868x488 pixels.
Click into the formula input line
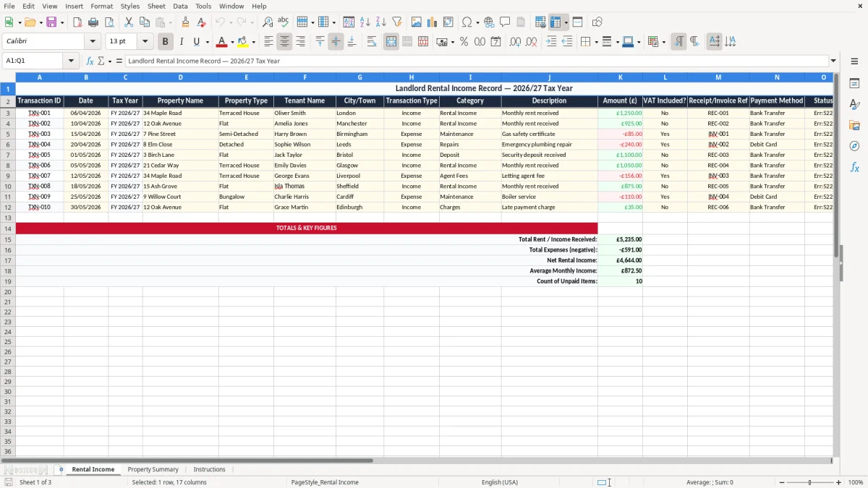[476, 61]
